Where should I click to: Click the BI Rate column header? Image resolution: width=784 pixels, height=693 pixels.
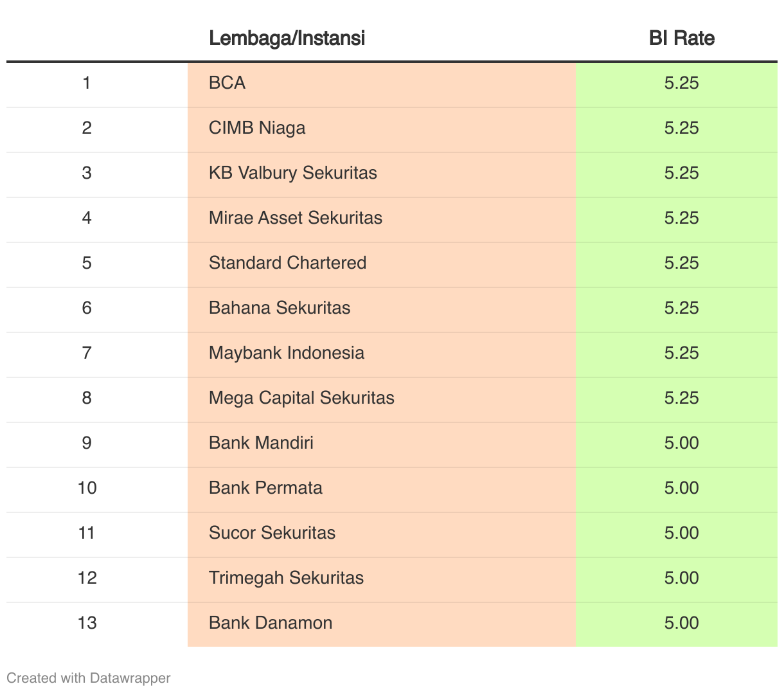[x=681, y=38]
